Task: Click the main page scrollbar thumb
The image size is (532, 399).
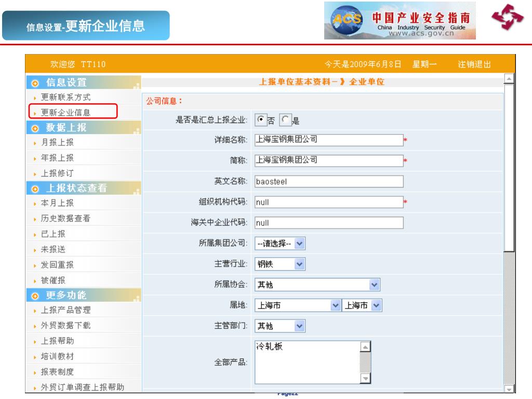Action: coord(509,168)
